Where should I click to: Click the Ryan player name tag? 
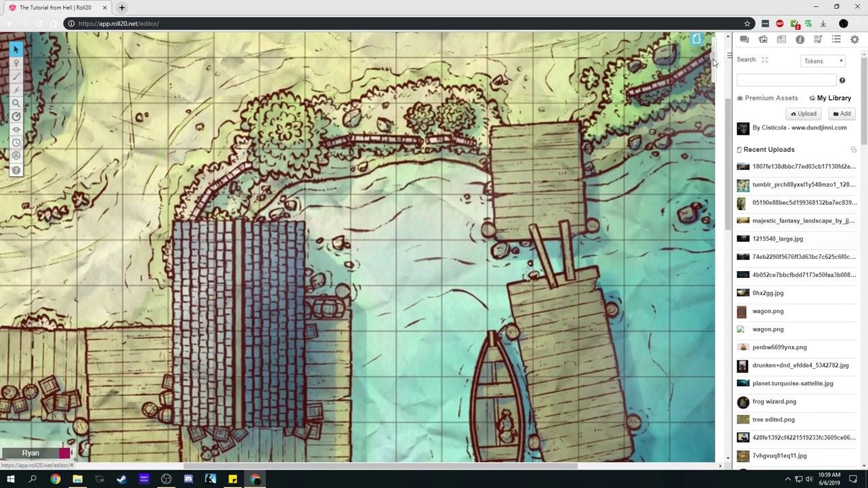click(31, 453)
